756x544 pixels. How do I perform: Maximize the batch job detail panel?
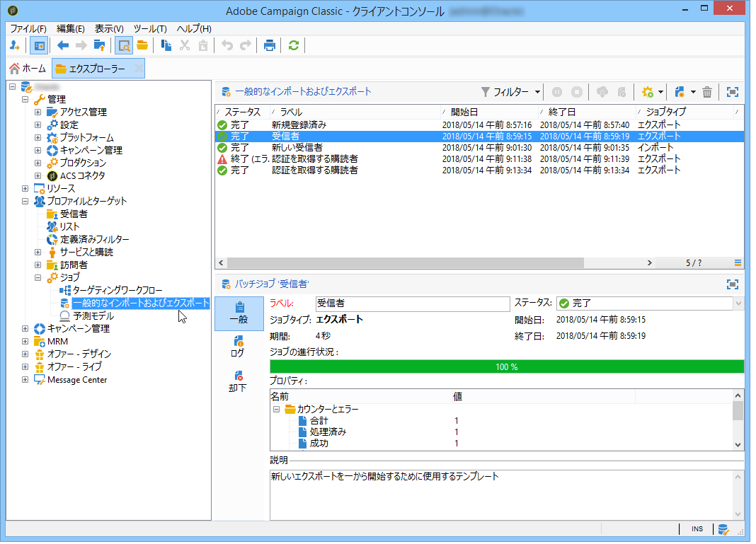click(x=733, y=285)
